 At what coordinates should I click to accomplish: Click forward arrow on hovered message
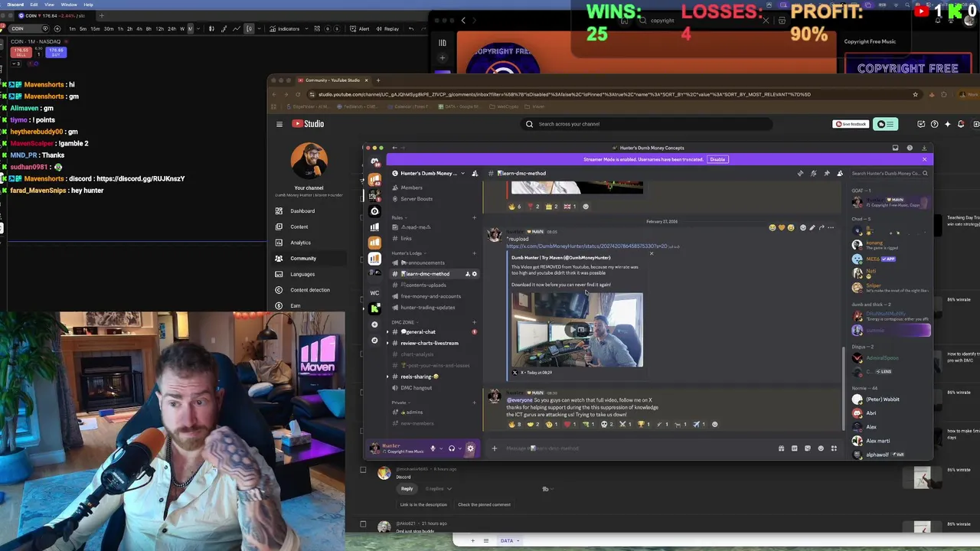[822, 227]
